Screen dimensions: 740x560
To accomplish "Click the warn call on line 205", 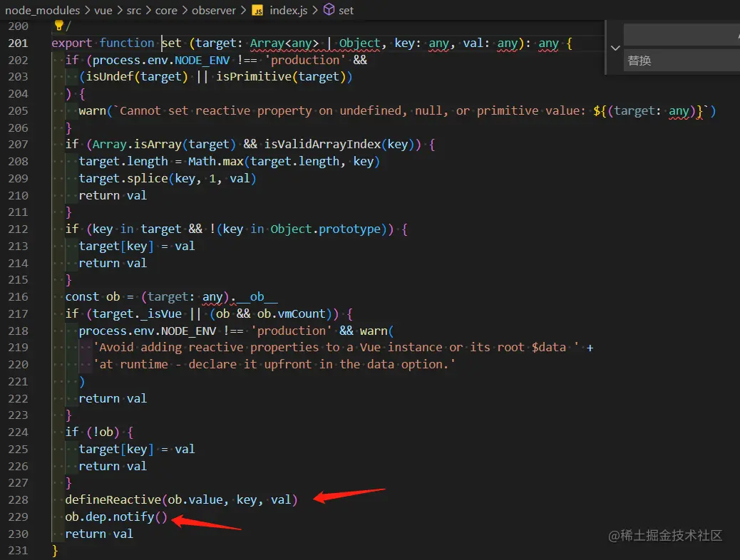I will (92, 111).
